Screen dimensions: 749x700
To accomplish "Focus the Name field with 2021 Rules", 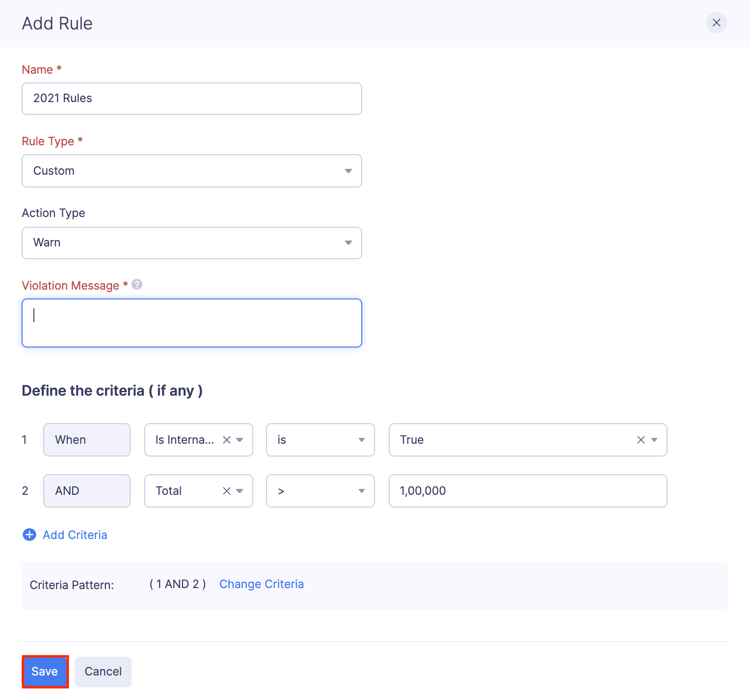I will point(192,99).
